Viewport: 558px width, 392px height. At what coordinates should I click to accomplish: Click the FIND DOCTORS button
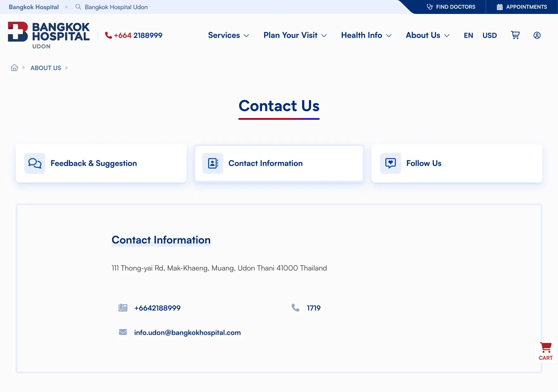451,7
